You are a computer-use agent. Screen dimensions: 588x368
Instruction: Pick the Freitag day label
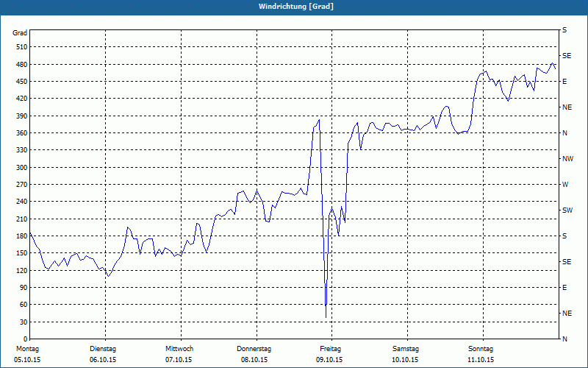point(330,349)
